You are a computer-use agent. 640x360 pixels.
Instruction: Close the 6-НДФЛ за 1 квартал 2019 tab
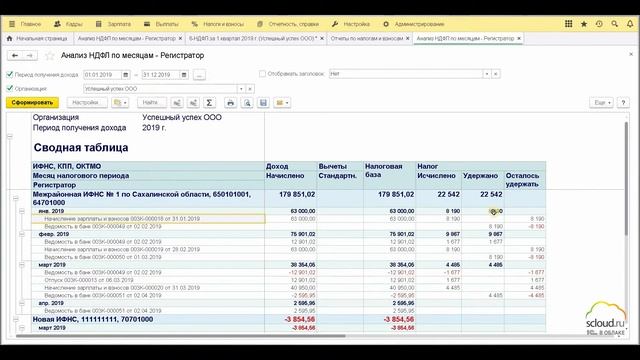[x=322, y=38]
